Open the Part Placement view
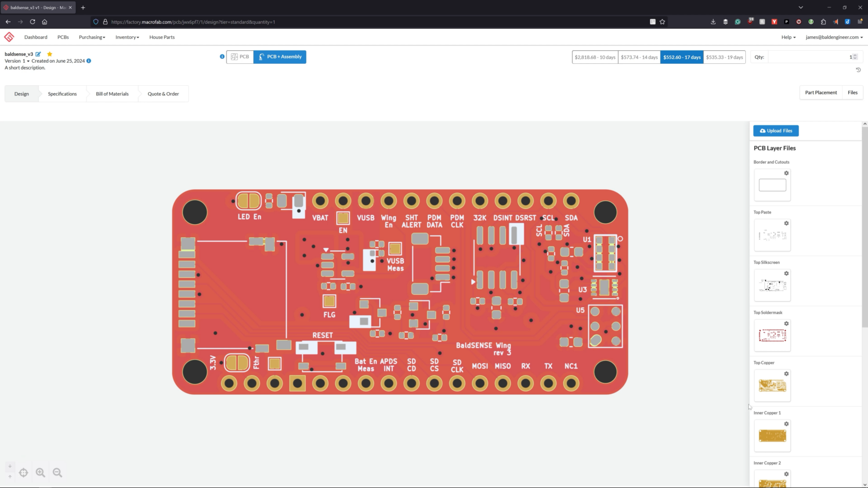 click(x=821, y=92)
